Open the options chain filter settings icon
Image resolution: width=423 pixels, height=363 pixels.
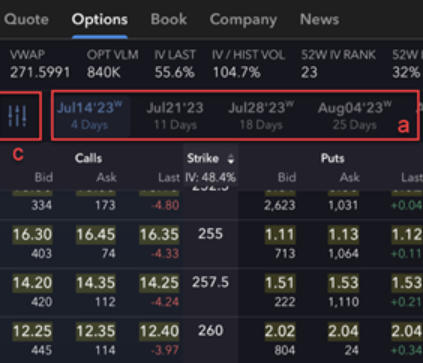(x=17, y=116)
